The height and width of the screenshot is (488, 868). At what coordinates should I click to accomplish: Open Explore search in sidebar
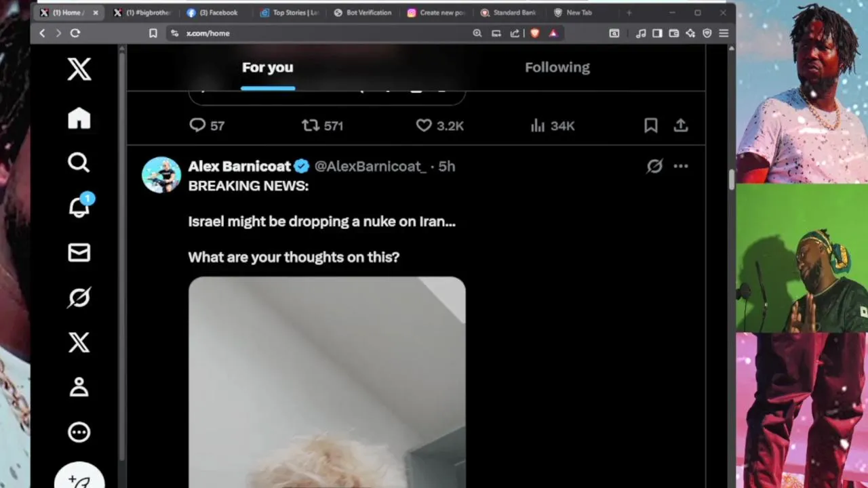click(x=79, y=163)
